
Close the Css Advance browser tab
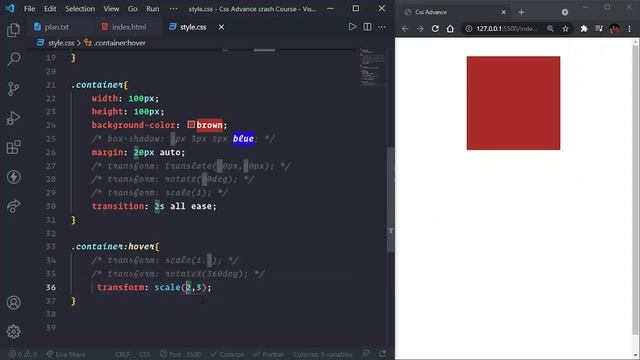(503, 12)
